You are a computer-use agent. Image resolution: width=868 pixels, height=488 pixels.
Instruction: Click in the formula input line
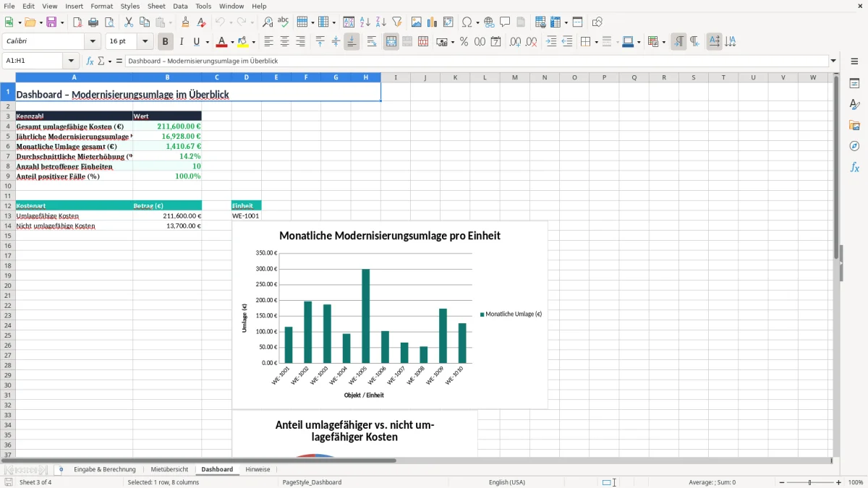[x=477, y=61]
